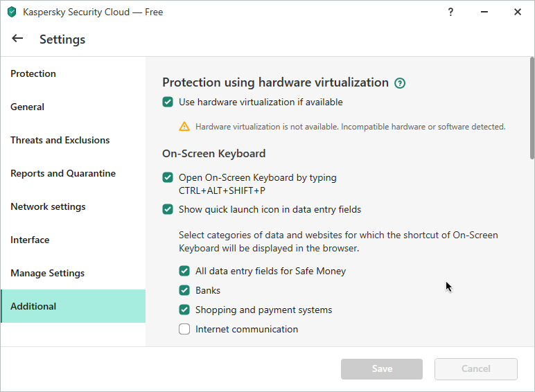Open the hardware virtualization help icon

click(400, 83)
